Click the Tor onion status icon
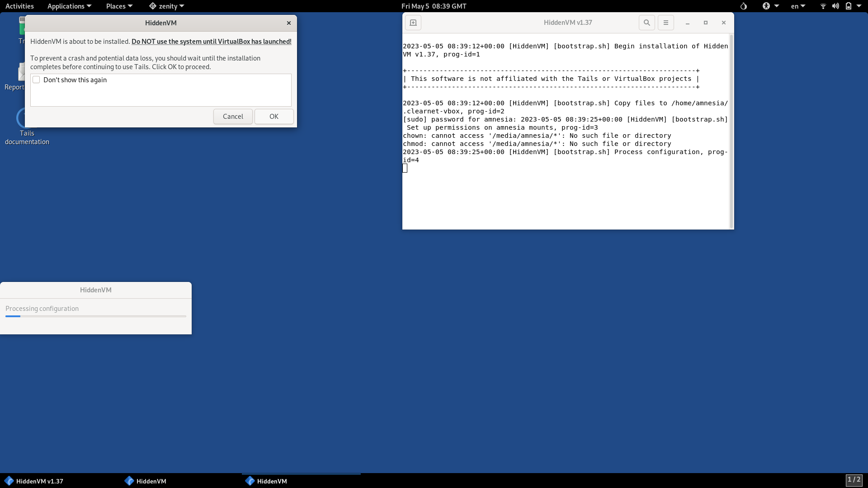The width and height of the screenshot is (868, 488). [x=744, y=6]
